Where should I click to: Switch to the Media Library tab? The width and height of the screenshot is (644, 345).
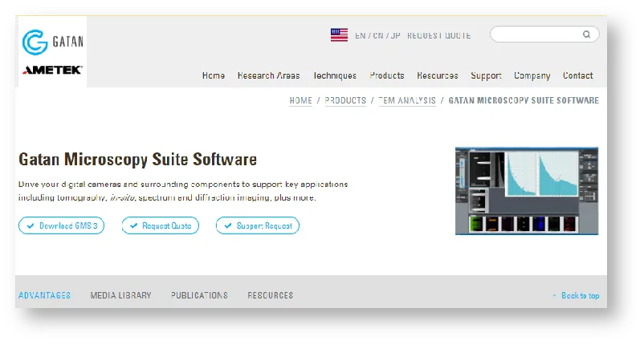pyautogui.click(x=120, y=295)
